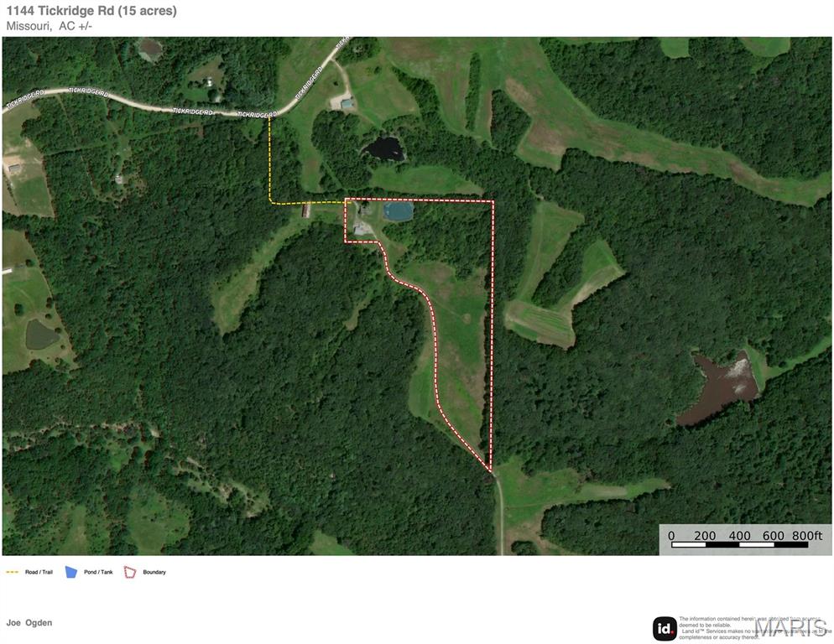Click the Pond / Tank legend label
Image resolution: width=834 pixels, height=644 pixels.
[98, 572]
